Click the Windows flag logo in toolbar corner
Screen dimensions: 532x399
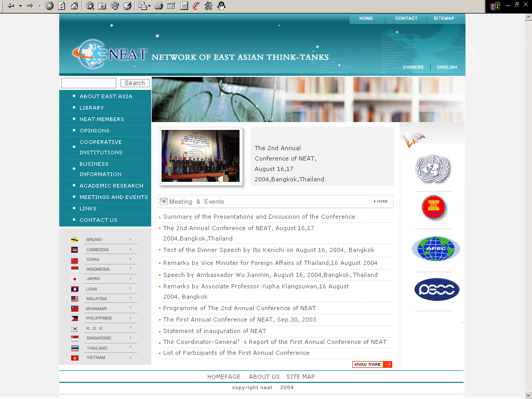click(x=495, y=6)
